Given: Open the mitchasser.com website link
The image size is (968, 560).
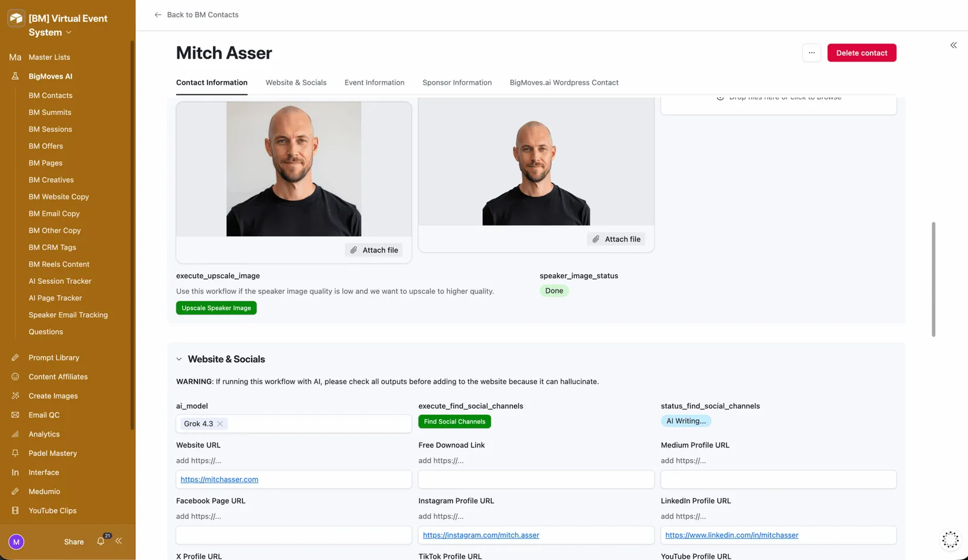Looking at the screenshot, I should (x=219, y=480).
